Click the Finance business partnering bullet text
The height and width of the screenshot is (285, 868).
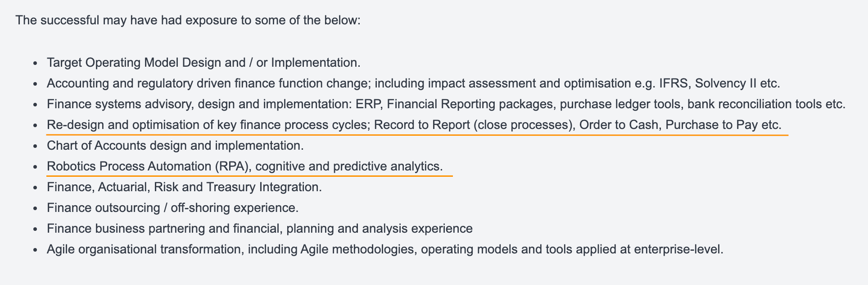(260, 228)
